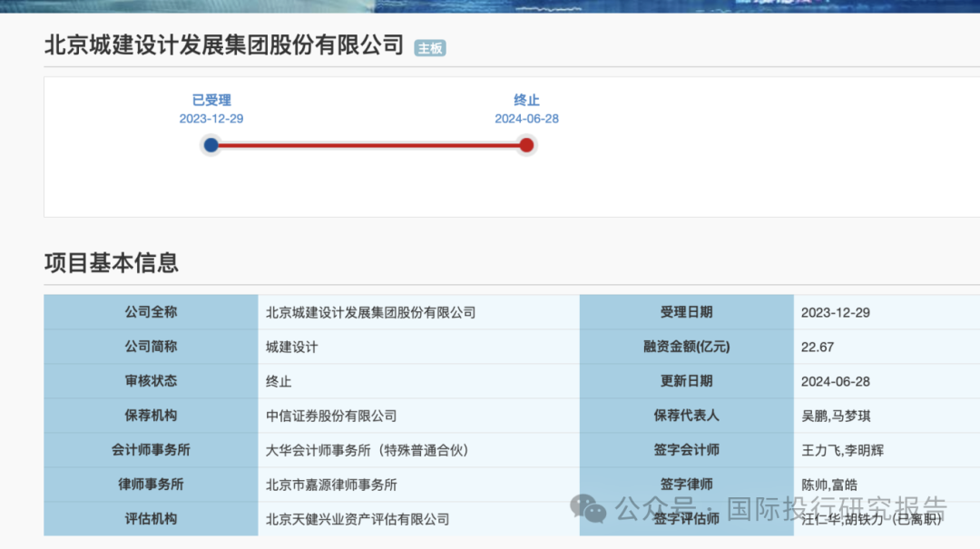Click the 更新日期 header cell

point(686,381)
